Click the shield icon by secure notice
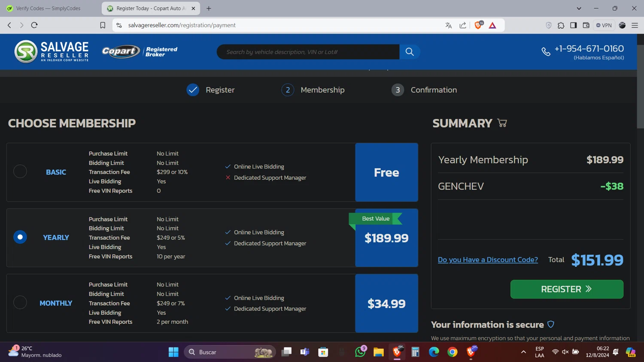644x362 pixels. (551, 324)
